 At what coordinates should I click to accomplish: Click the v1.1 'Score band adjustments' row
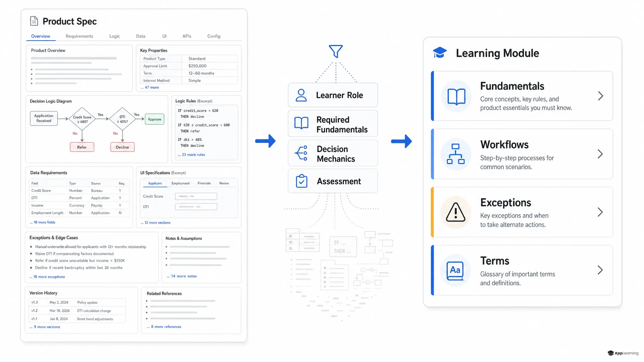pyautogui.click(x=77, y=319)
